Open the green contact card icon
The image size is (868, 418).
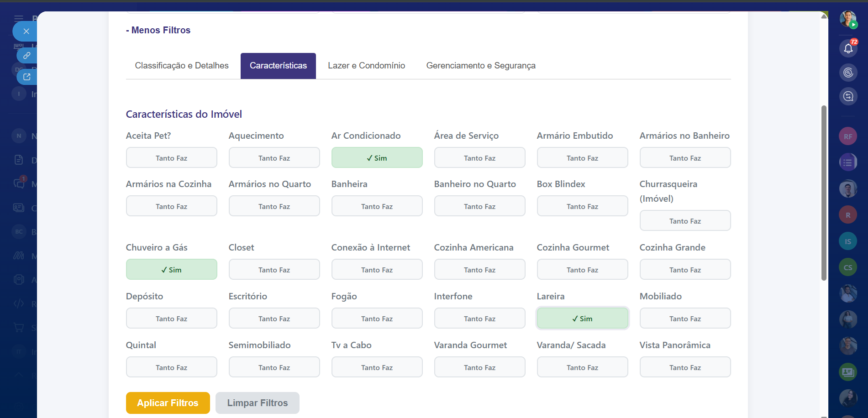[848, 372]
